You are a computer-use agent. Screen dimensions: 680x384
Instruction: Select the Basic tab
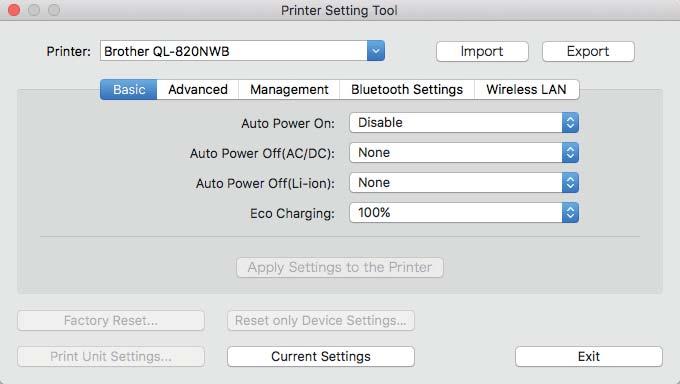pos(129,89)
